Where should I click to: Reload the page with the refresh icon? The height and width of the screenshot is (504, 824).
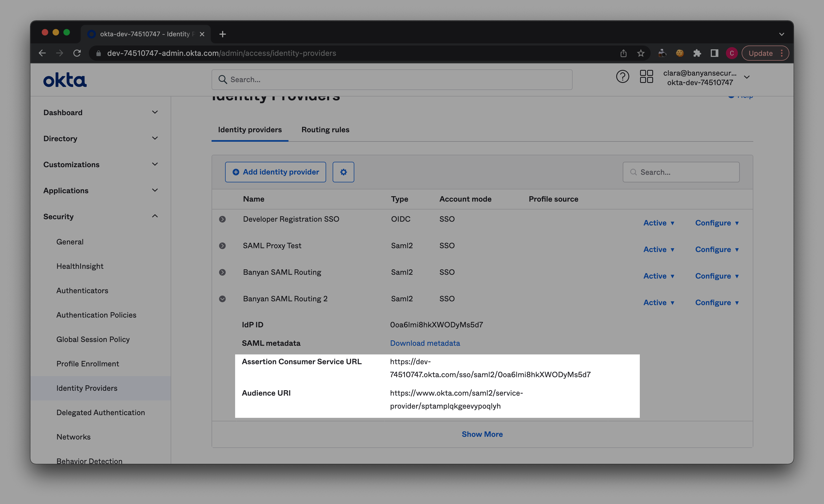(x=77, y=53)
